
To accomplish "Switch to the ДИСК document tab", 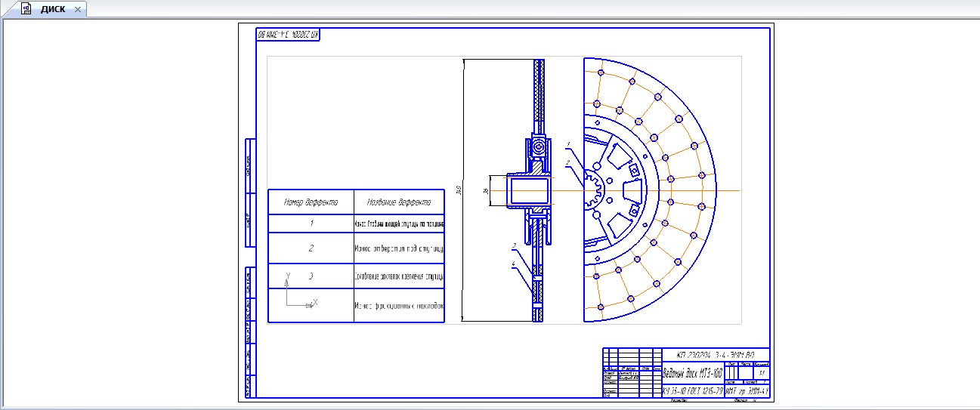I will (53, 9).
